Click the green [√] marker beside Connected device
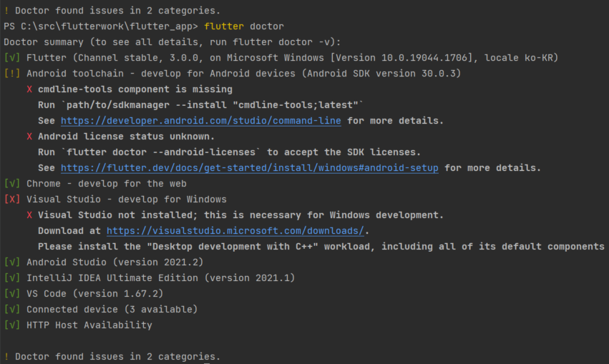 pos(12,309)
